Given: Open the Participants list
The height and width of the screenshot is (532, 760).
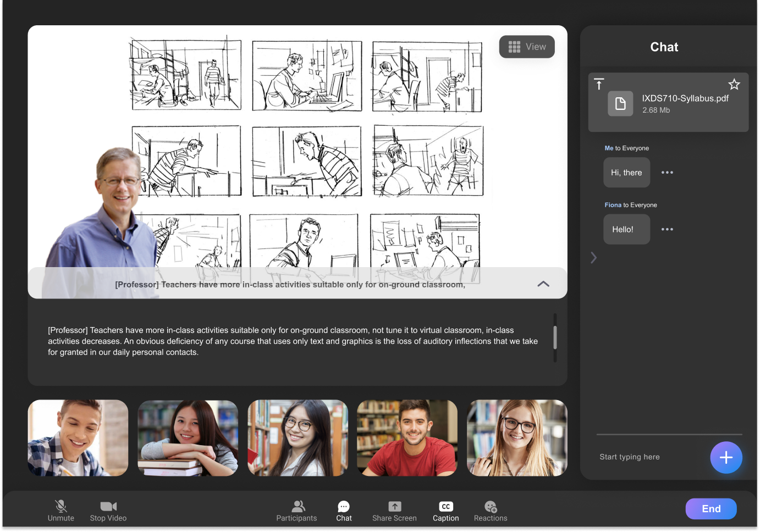Looking at the screenshot, I should 297,510.
